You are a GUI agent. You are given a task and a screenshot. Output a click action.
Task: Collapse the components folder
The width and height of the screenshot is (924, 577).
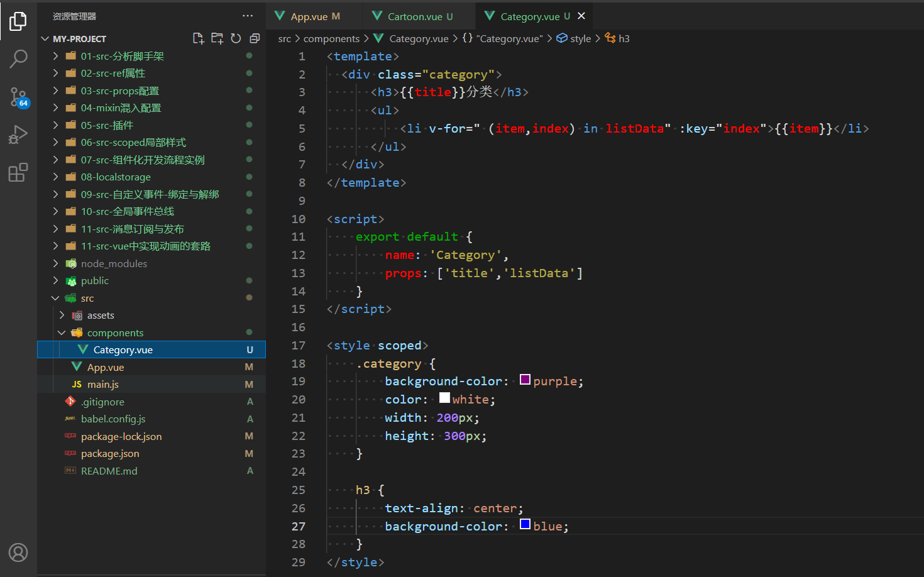pyautogui.click(x=62, y=332)
